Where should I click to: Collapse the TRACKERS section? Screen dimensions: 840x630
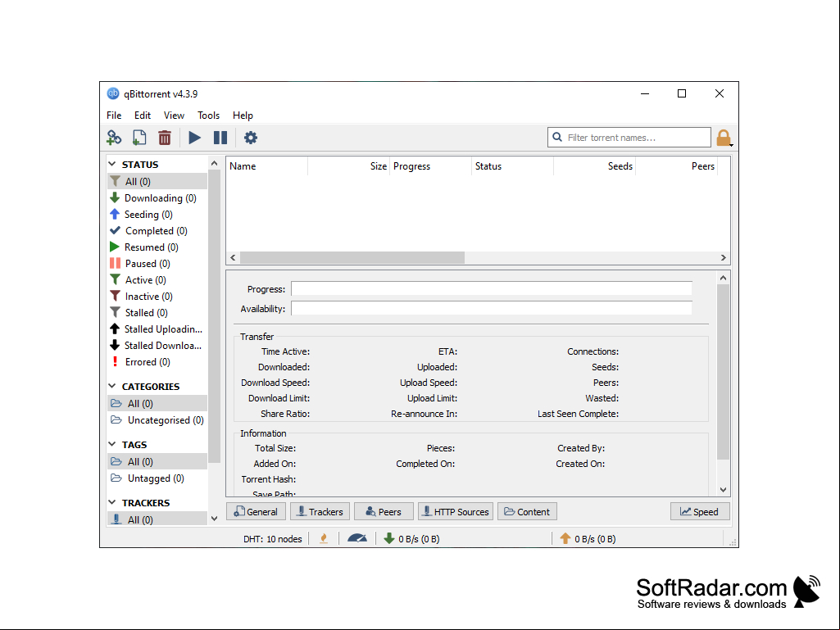(112, 502)
